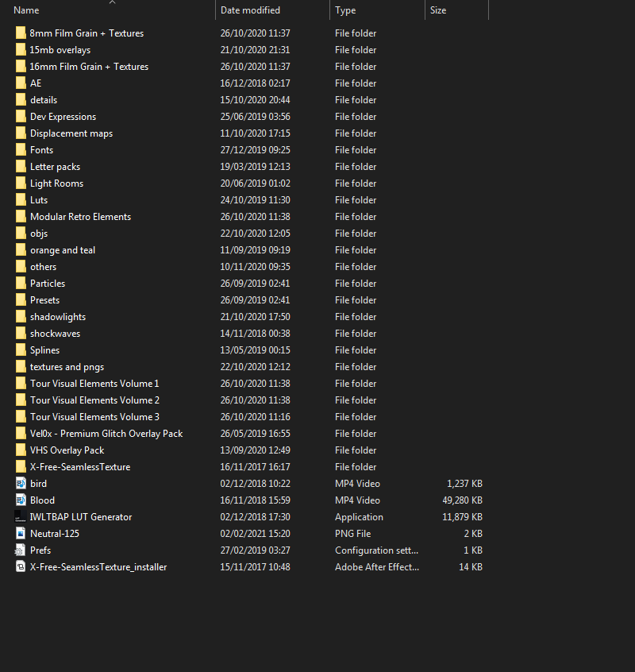Click the date '02/02/2021 15:20' for Neutral-125

[256, 534]
